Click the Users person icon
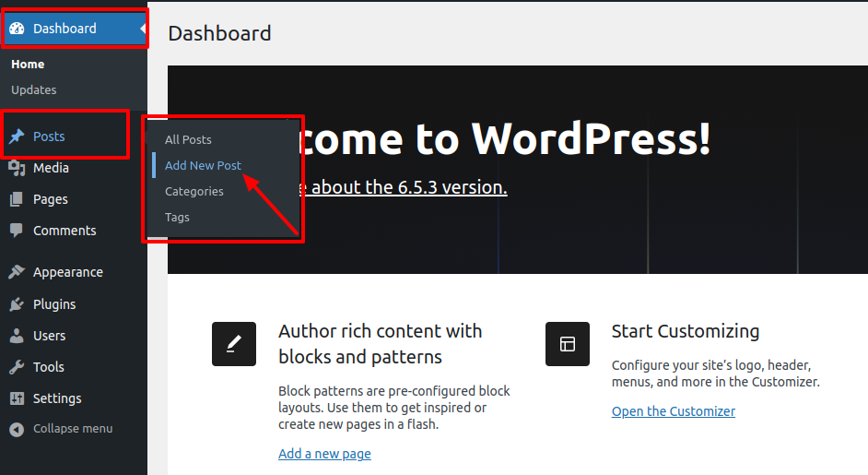 [x=17, y=336]
